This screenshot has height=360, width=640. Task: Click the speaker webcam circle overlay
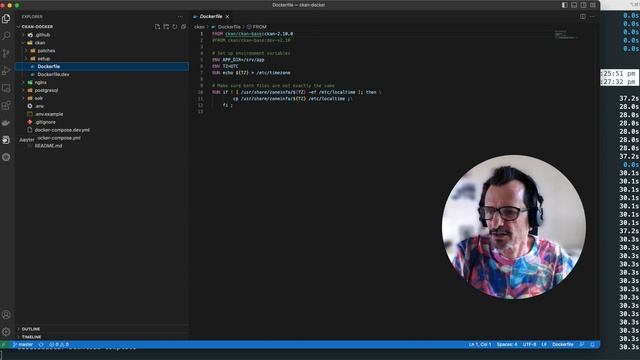coord(514,227)
